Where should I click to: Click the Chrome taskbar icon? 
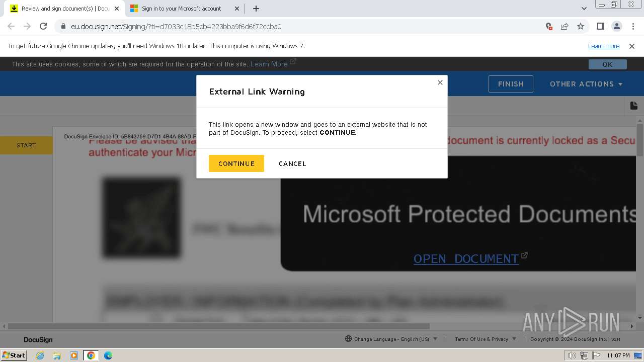(91, 355)
